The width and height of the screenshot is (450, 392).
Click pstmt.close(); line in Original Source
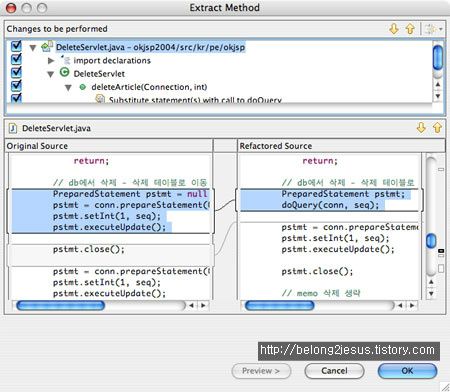(89, 249)
